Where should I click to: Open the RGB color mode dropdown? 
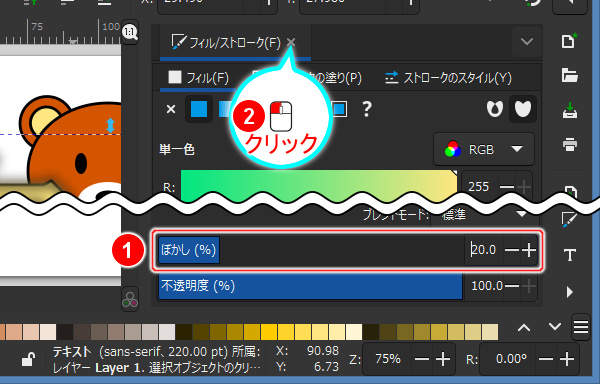484,149
